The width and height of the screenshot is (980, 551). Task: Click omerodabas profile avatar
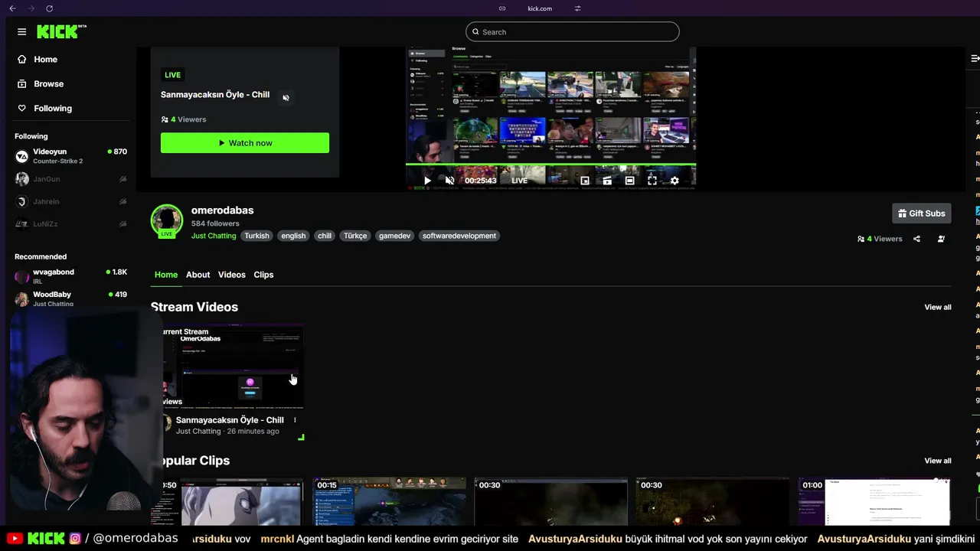click(167, 220)
